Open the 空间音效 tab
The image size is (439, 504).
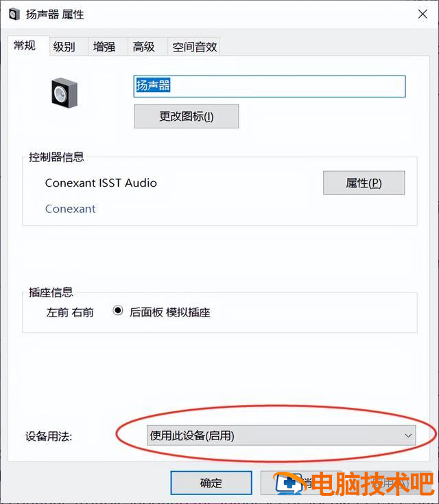coord(195,47)
